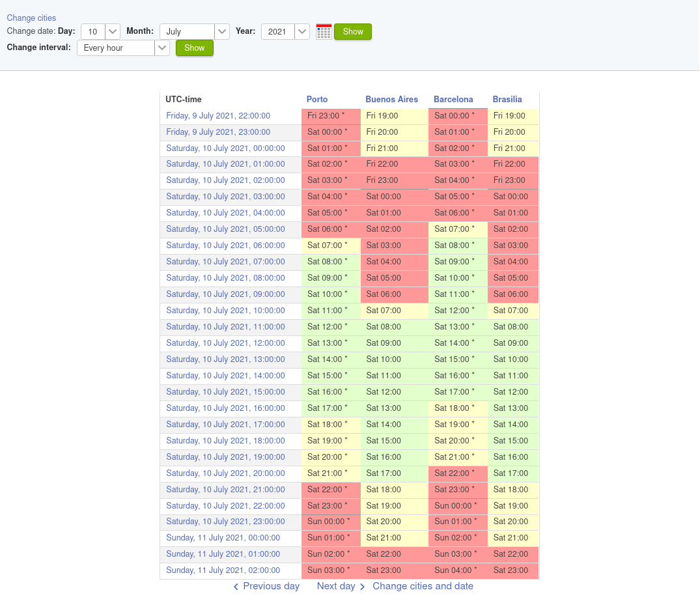Screen dimensions: 700x603
Task: Go to the Next day link
Action: (x=336, y=586)
